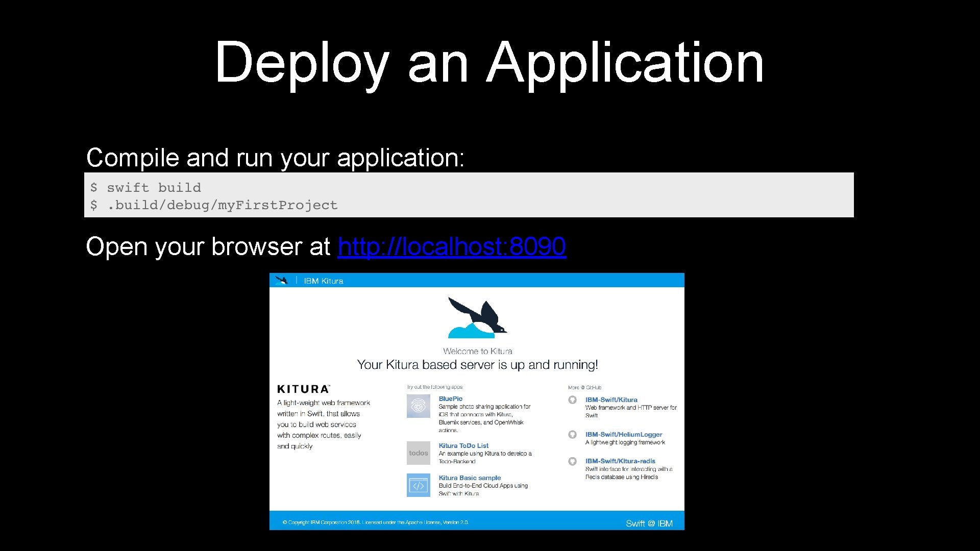The height and width of the screenshot is (551, 980).
Task: Open the BluePic sample app link
Action: tap(450, 399)
